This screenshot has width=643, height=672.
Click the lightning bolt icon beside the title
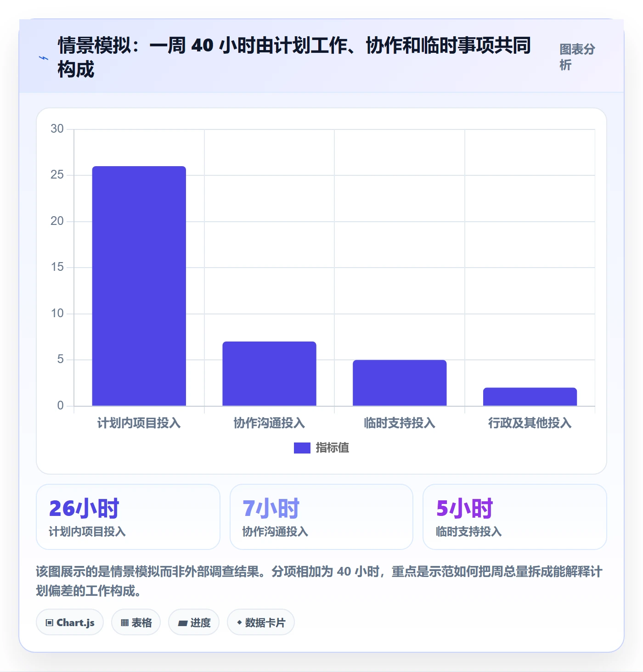click(x=44, y=58)
